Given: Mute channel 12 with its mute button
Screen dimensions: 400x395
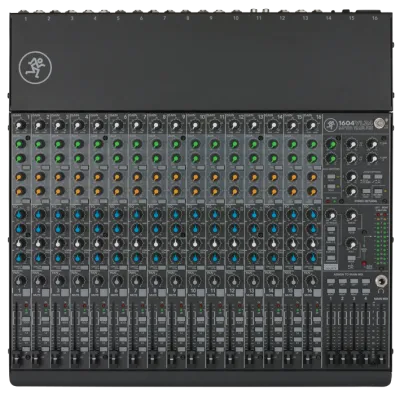Looking at the screenshot, I should (x=240, y=292).
